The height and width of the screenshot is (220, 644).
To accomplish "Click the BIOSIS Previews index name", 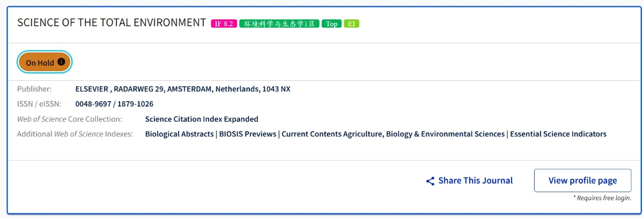I will tap(247, 134).
